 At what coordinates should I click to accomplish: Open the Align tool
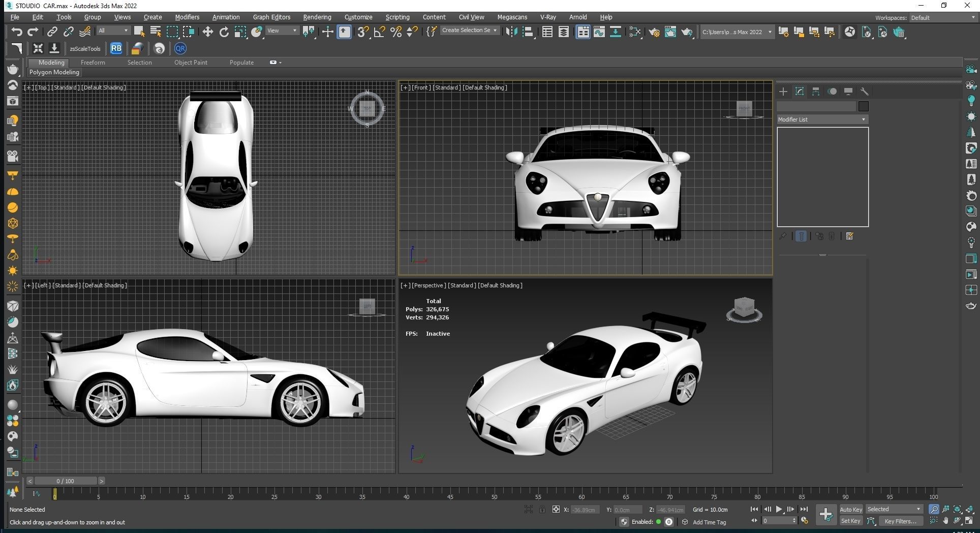point(528,32)
